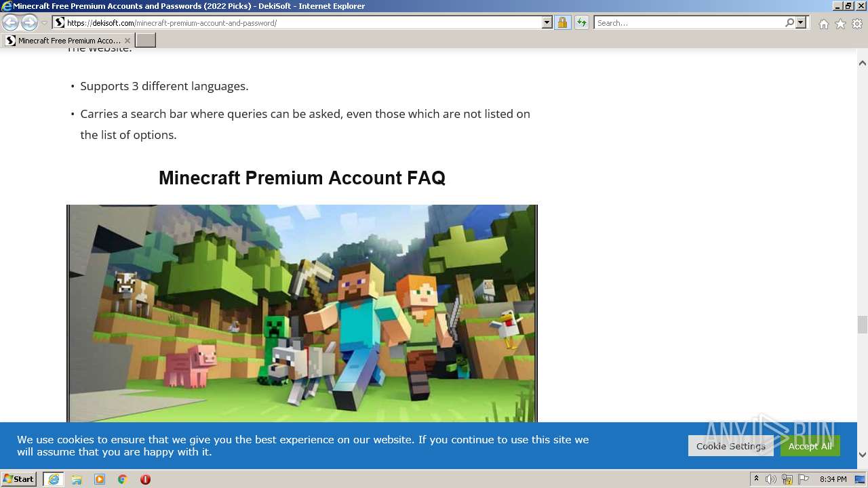
Task: Launch Chrome from the taskbar
Action: pyautogui.click(x=123, y=479)
